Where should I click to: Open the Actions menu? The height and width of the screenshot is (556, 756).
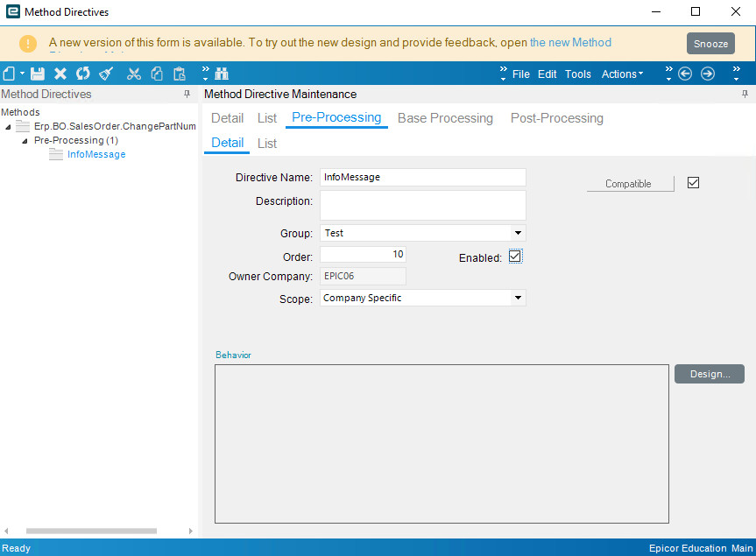point(622,74)
